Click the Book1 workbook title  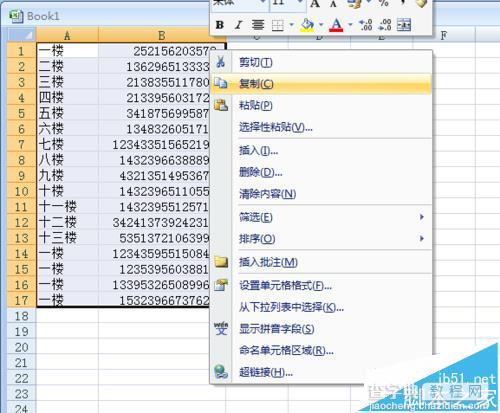(x=43, y=16)
